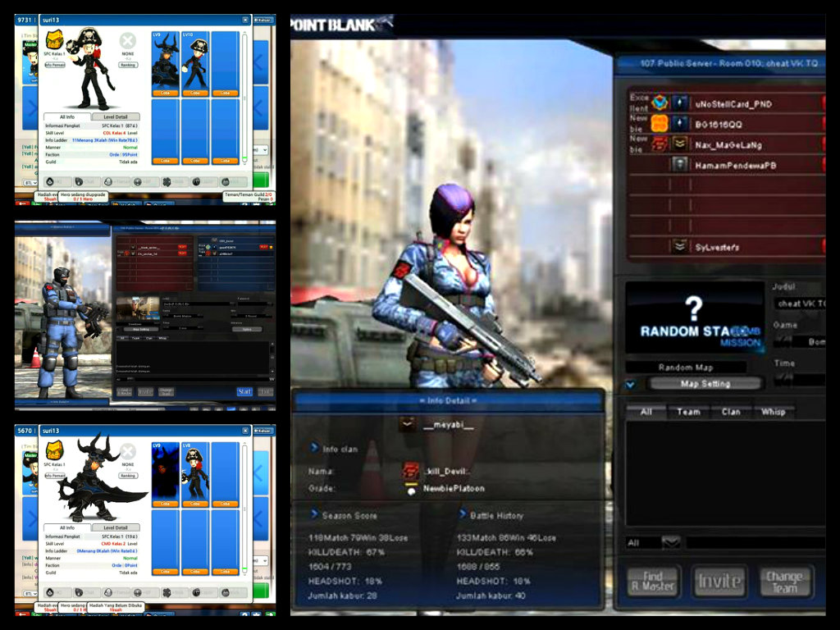Viewport: 840px width, 630px height.
Task: Click the right arrow panel left of 5670 window
Action: pos(30,518)
